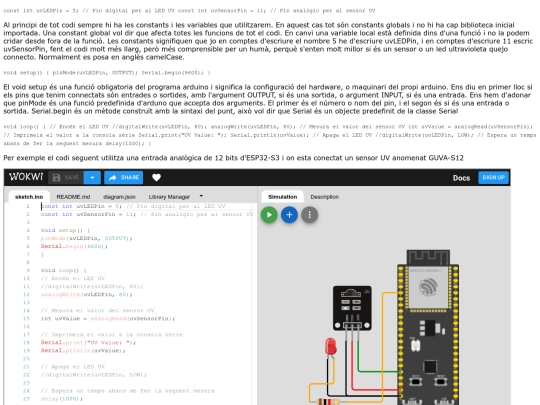Click the 'pinMode(uvLEDPin, OUTPUT);' line

tap(86, 238)
